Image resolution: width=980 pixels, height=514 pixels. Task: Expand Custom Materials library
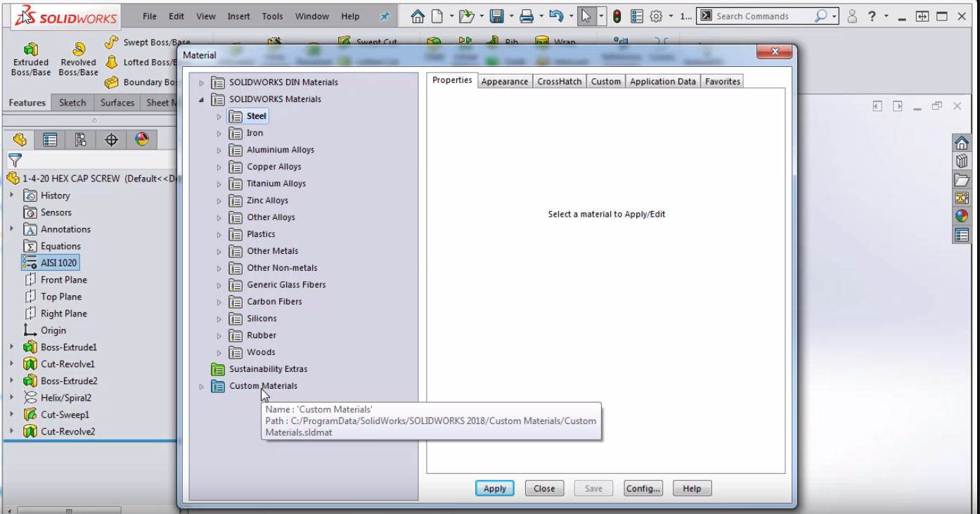[201, 387]
